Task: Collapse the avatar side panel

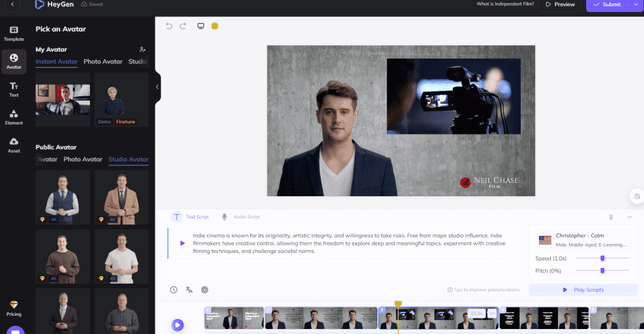Action: [157, 87]
